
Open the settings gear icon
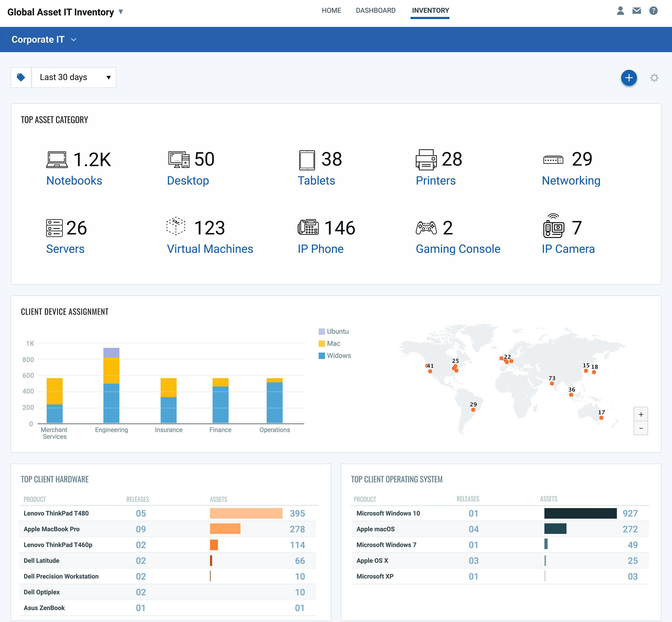654,78
